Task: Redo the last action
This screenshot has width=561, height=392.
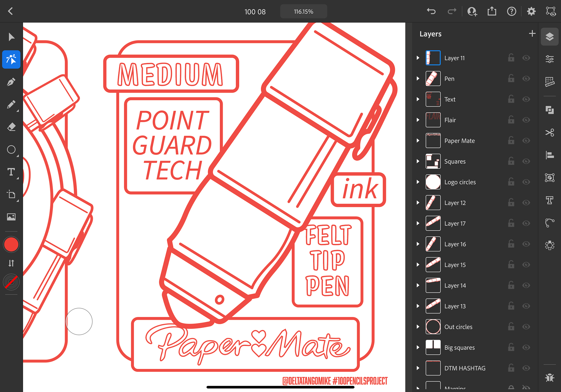Action: pos(452,11)
